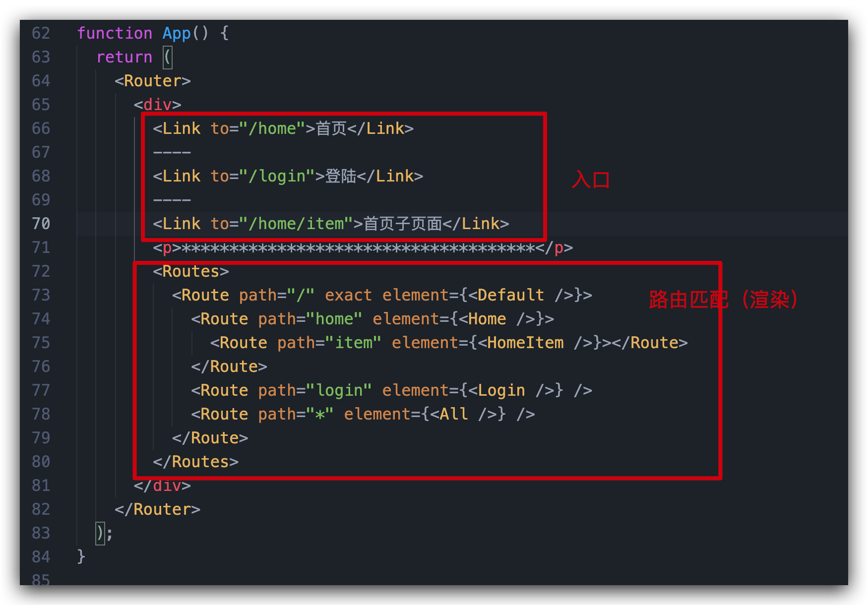The width and height of the screenshot is (868, 605).
Task: Click the path="*" attribute
Action: pyautogui.click(x=296, y=414)
